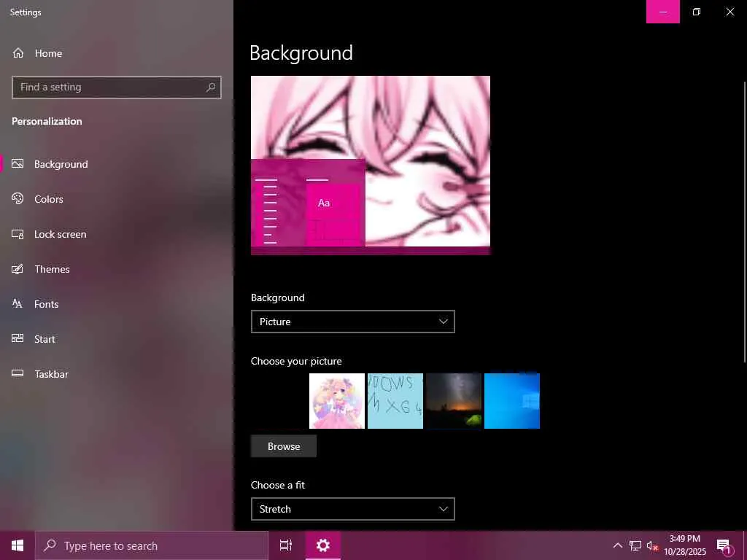Open the Home settings page
The image size is (747, 560).
(x=117, y=53)
